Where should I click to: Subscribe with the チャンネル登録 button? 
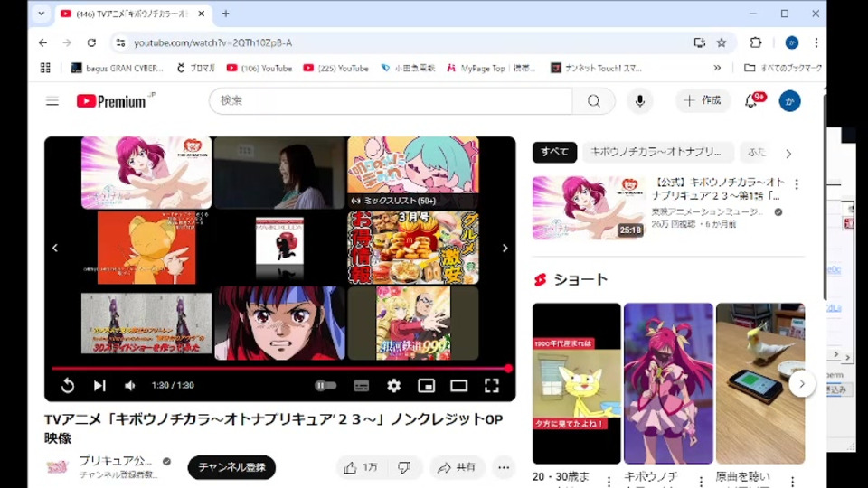coord(232,467)
